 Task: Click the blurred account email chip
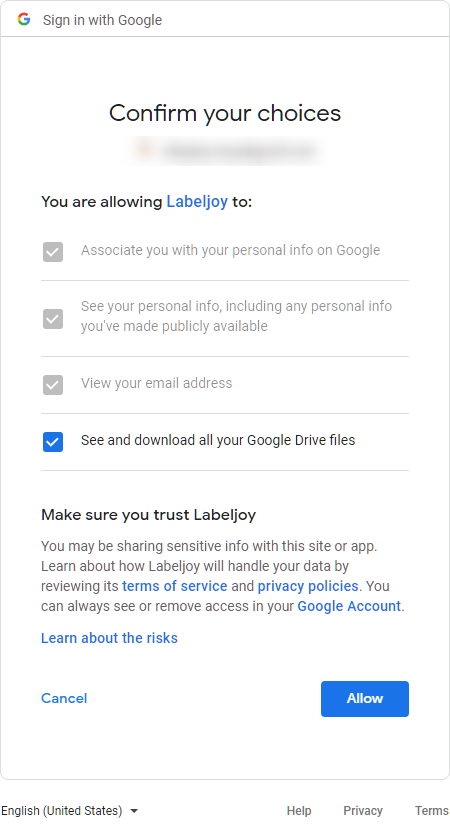pos(225,151)
